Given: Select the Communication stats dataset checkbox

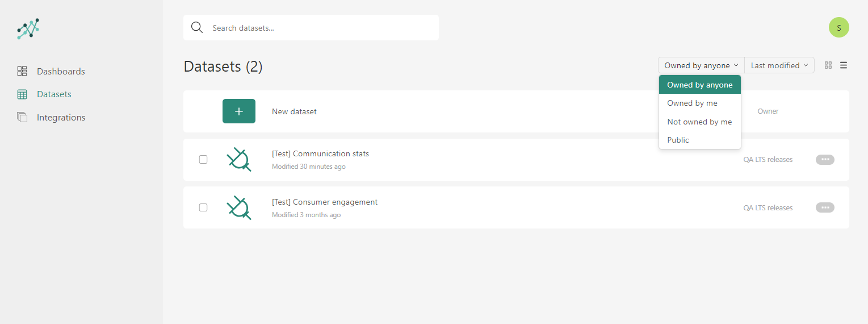Looking at the screenshot, I should (203, 160).
